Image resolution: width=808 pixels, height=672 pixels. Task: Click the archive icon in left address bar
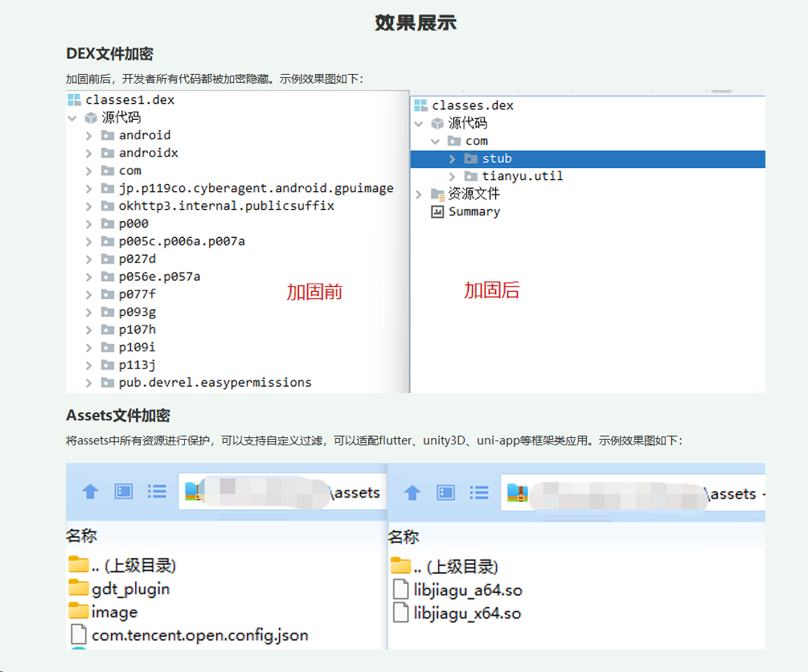click(x=192, y=492)
